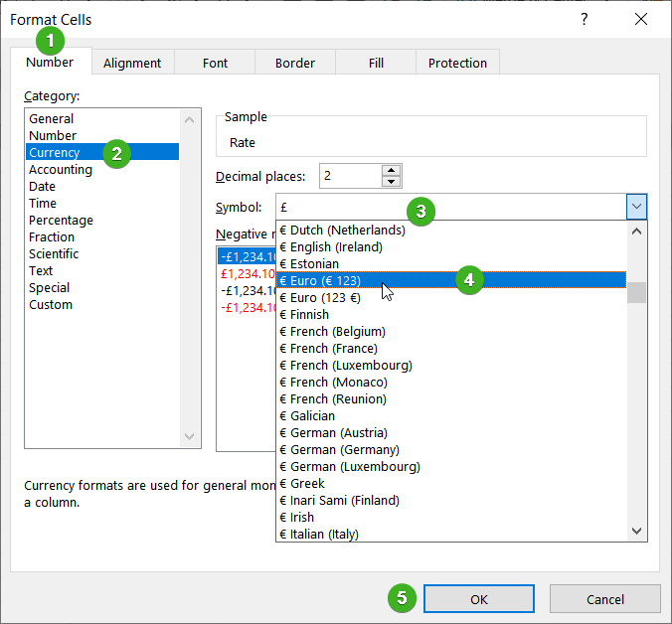Increase decimal places with up arrow

click(x=391, y=171)
